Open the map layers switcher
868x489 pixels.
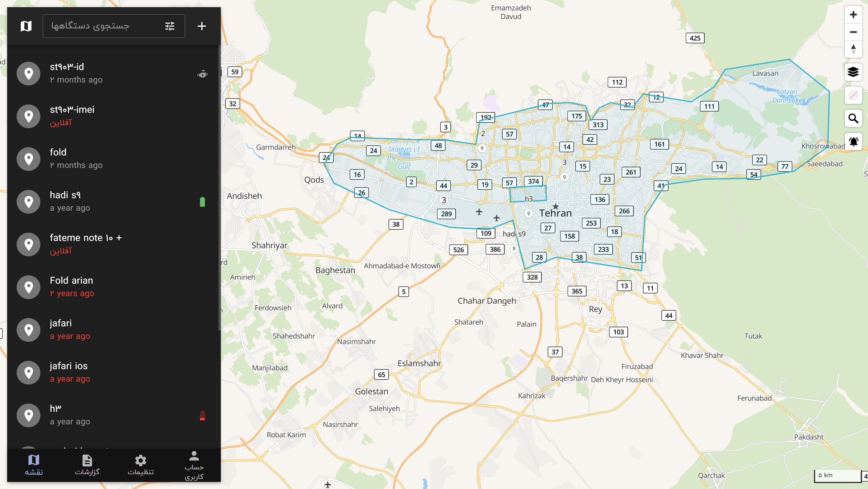(x=853, y=72)
